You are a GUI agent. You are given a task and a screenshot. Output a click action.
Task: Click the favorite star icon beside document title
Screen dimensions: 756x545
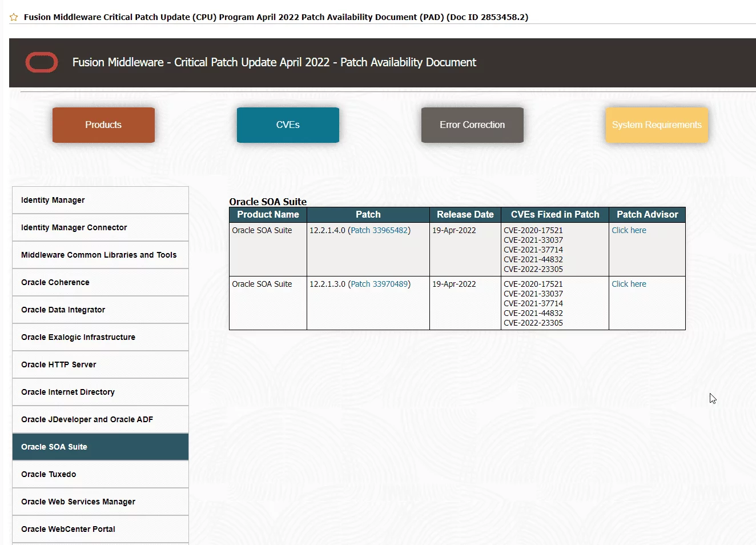14,17
